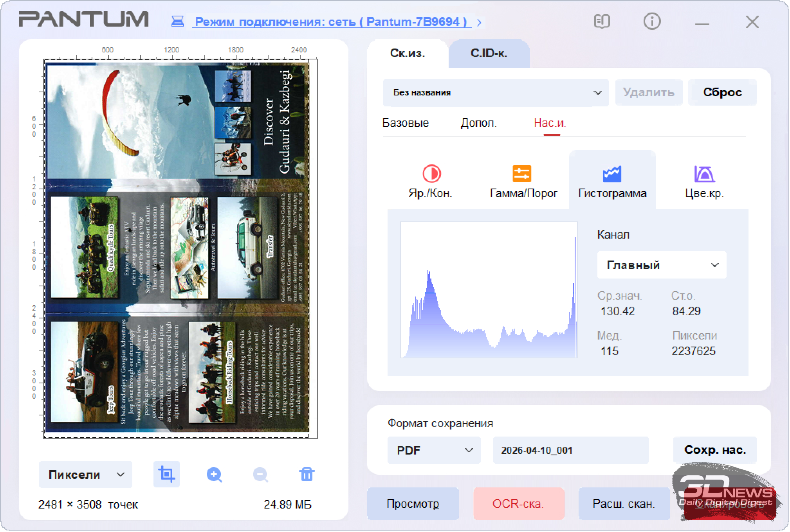Select the crop selection tool icon
The image size is (790, 532).
click(166, 474)
